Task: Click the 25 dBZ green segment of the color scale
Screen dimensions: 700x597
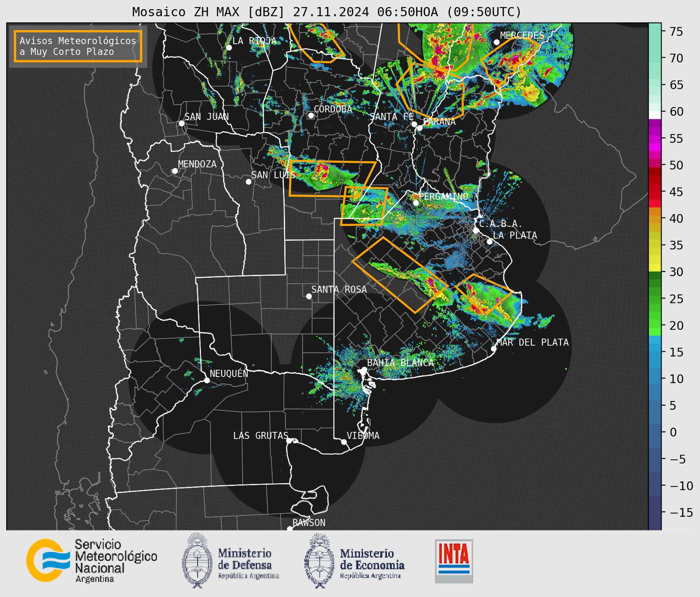Action: point(655,298)
